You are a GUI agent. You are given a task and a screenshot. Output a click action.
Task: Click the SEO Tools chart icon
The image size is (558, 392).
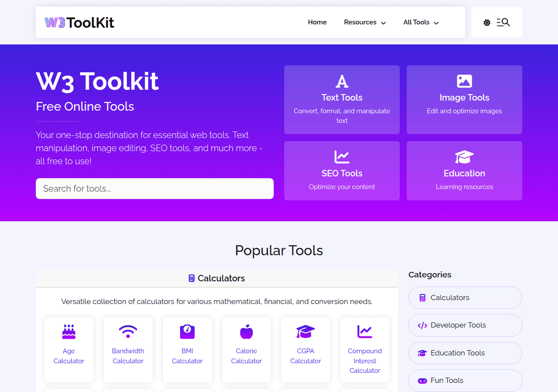(x=342, y=157)
